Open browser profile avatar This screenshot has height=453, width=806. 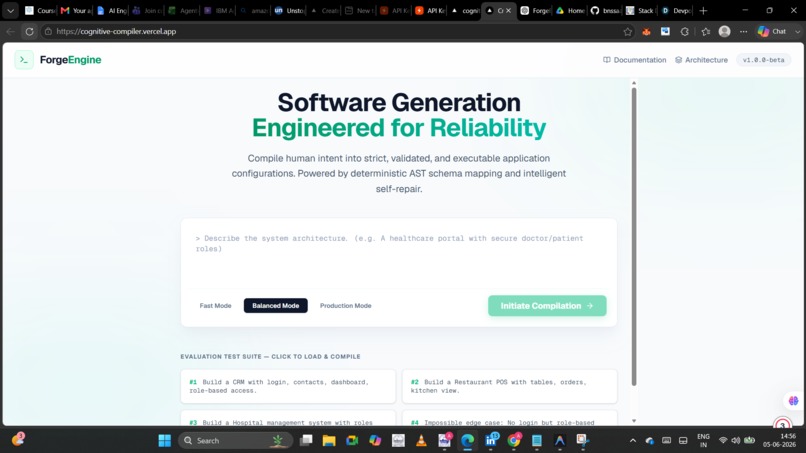tap(724, 31)
